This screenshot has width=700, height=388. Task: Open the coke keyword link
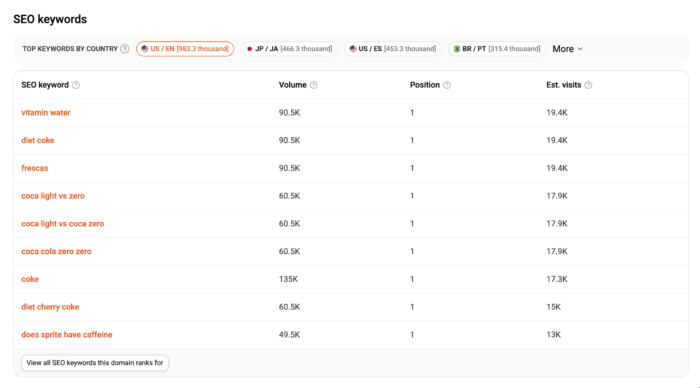click(x=30, y=279)
